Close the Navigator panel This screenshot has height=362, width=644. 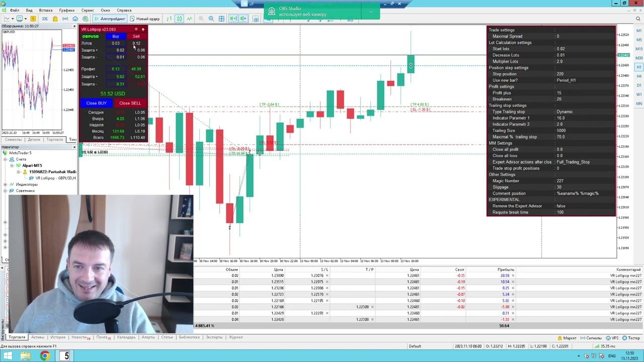pyautogui.click(x=74, y=147)
